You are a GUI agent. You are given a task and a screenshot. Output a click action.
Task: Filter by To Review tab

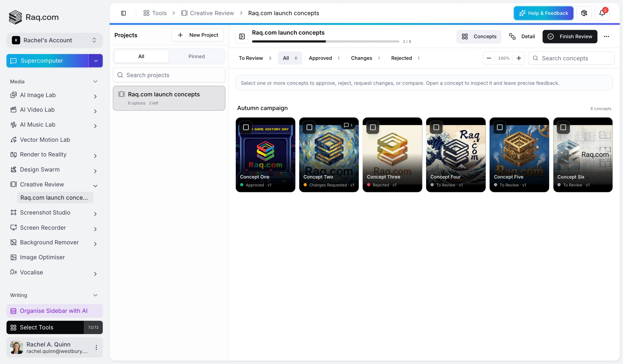255,58
